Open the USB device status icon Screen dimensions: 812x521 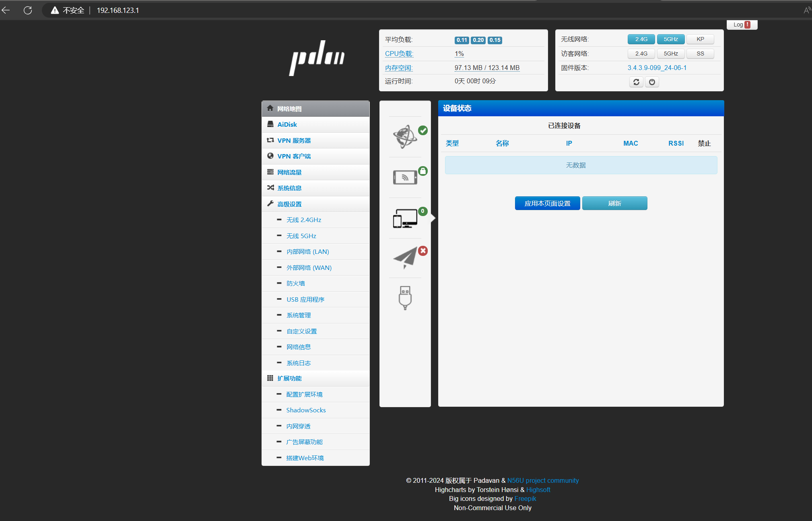coord(405,298)
